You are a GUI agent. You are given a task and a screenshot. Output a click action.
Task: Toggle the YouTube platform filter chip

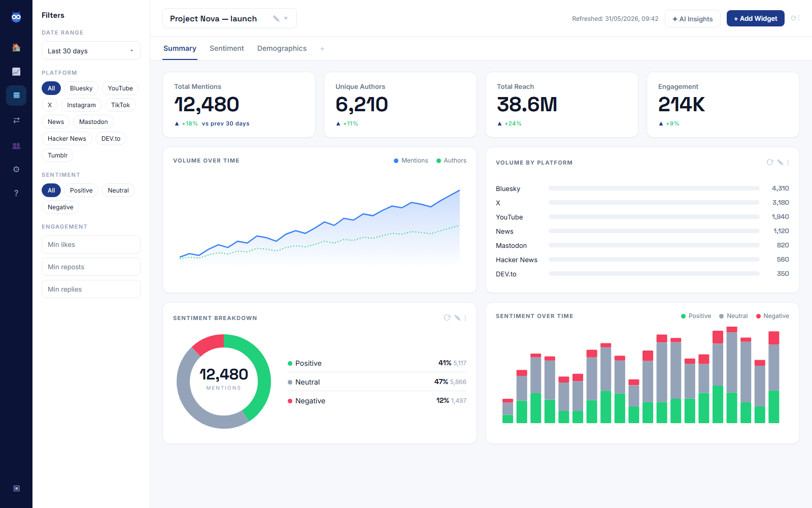pyautogui.click(x=120, y=88)
